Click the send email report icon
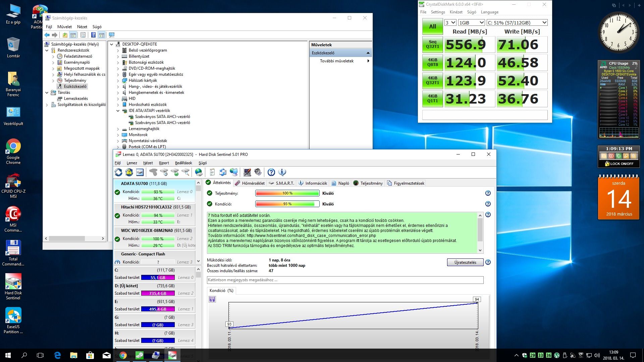The width and height of the screenshot is (644, 362). 223,172
